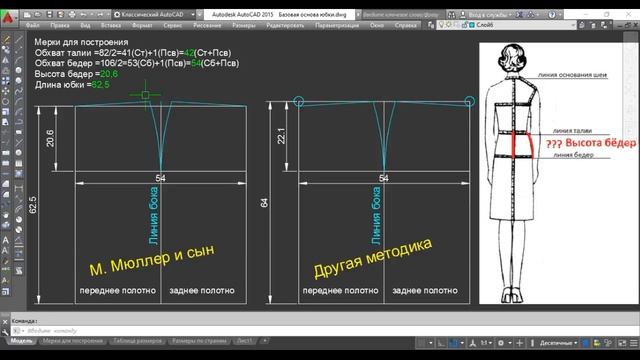Click the Plot (printer) icon
640x360 pixels.
(72, 15)
